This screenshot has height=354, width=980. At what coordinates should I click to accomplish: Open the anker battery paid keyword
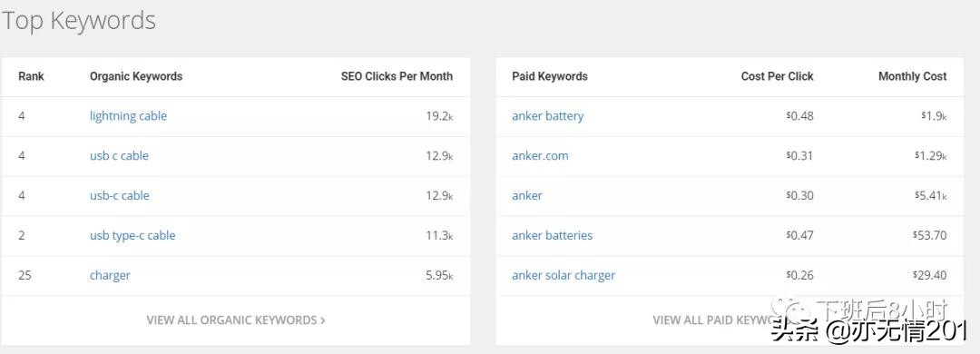pyautogui.click(x=547, y=116)
